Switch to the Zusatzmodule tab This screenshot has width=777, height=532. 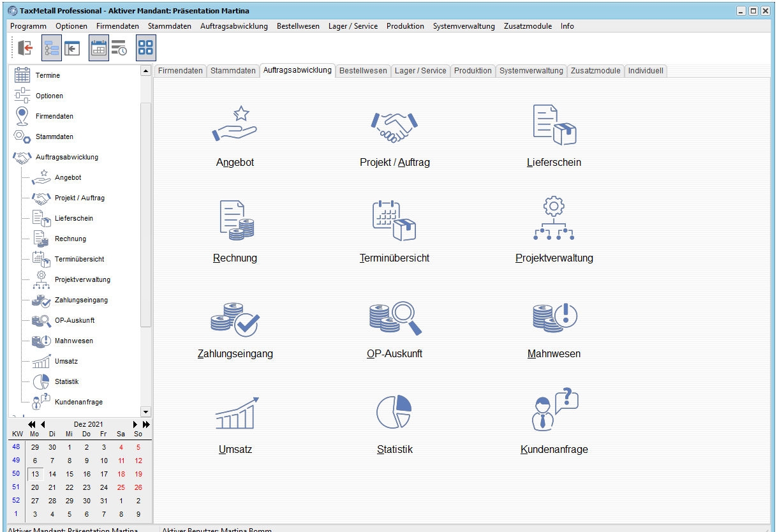[595, 71]
